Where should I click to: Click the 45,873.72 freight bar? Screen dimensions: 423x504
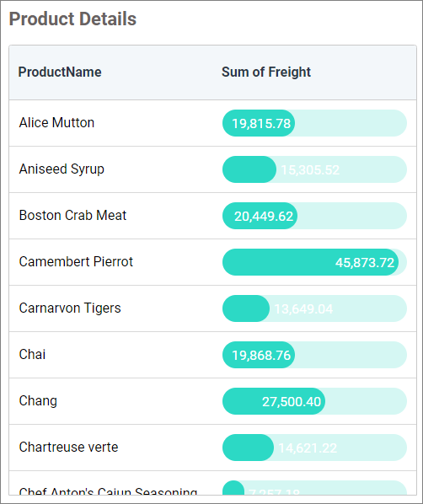point(314,262)
